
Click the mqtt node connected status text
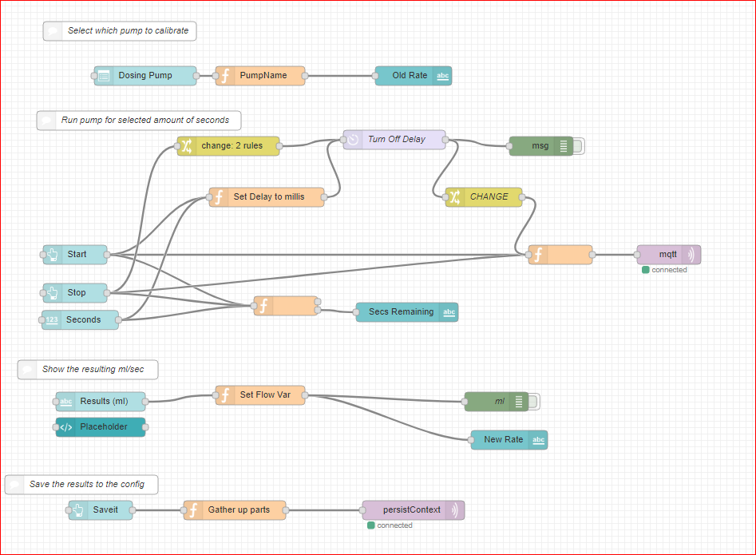[669, 270]
